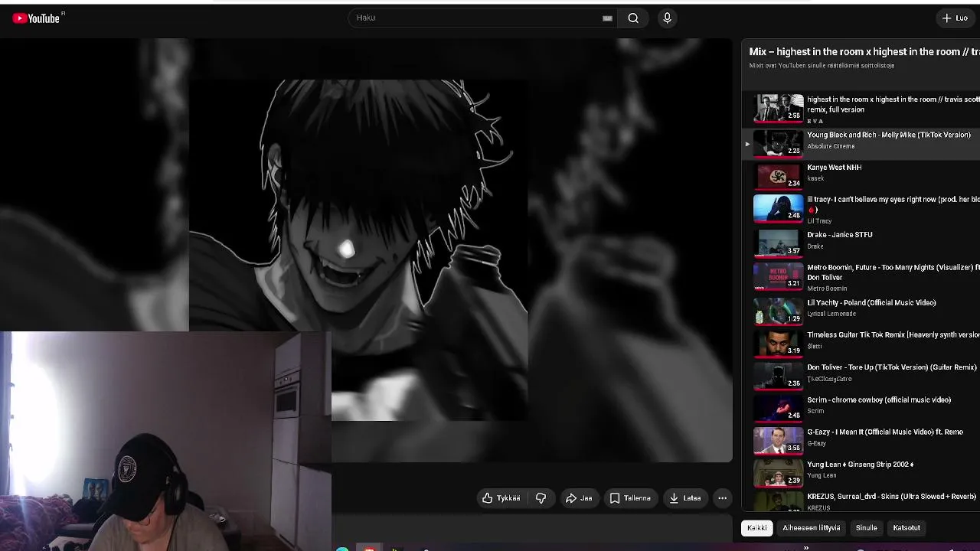Open Yung Lean Ginseng Strip 2002 thumbnail
This screenshot has width=980, height=551.
point(779,473)
